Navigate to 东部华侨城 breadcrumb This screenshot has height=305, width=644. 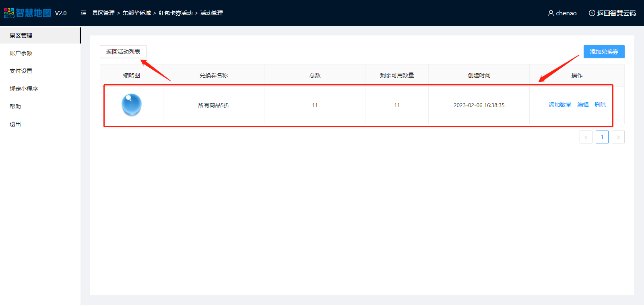[x=136, y=13]
